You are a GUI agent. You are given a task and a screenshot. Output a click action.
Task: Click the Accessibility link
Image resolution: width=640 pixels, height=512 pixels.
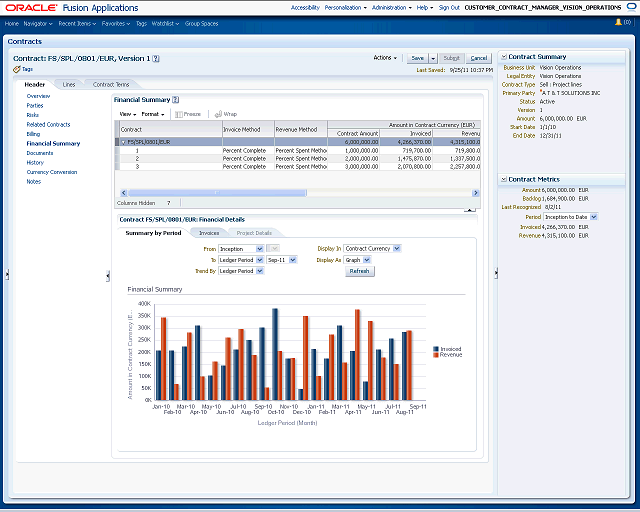click(305, 8)
